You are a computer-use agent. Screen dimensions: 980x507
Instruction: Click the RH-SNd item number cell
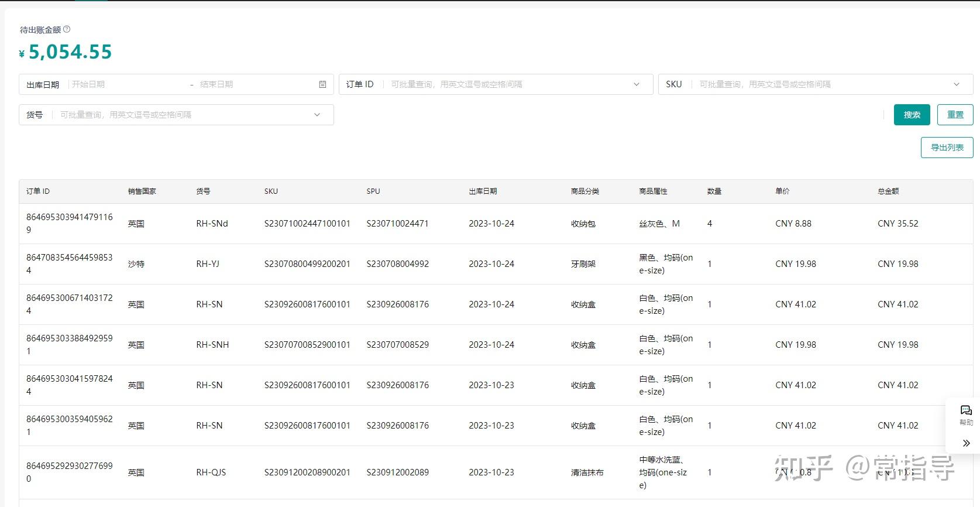click(x=212, y=224)
